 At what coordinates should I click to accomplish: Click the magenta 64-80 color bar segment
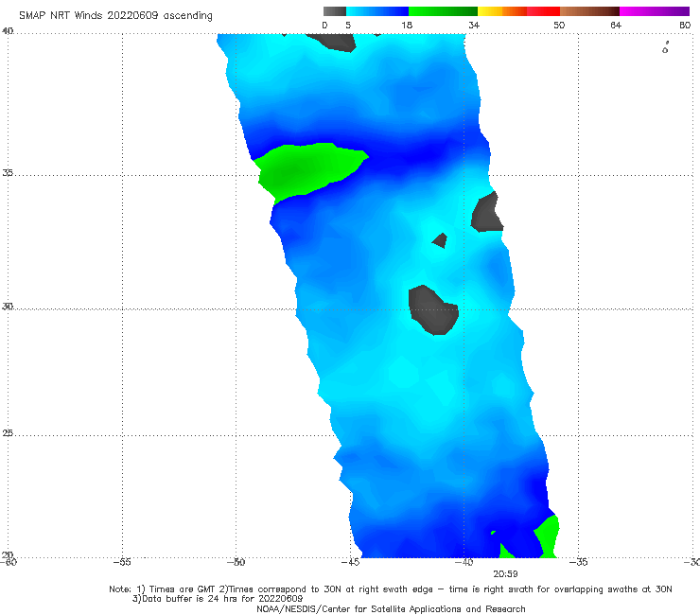click(655, 11)
